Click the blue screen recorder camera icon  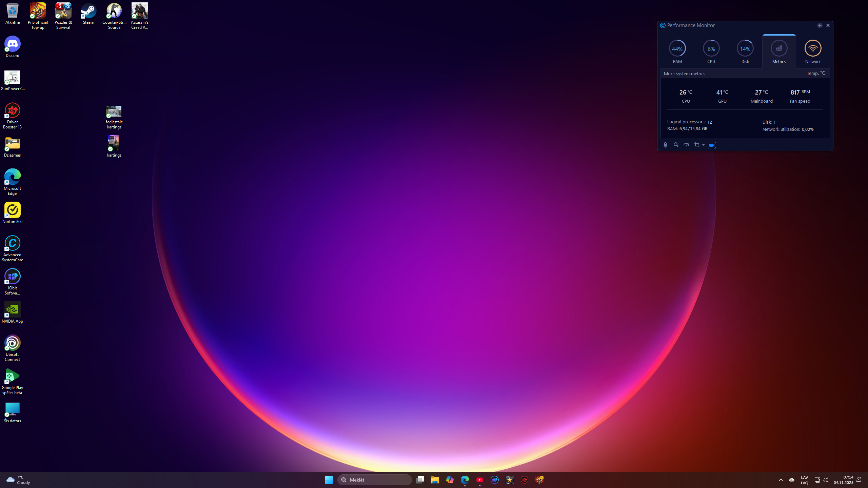pyautogui.click(x=712, y=145)
